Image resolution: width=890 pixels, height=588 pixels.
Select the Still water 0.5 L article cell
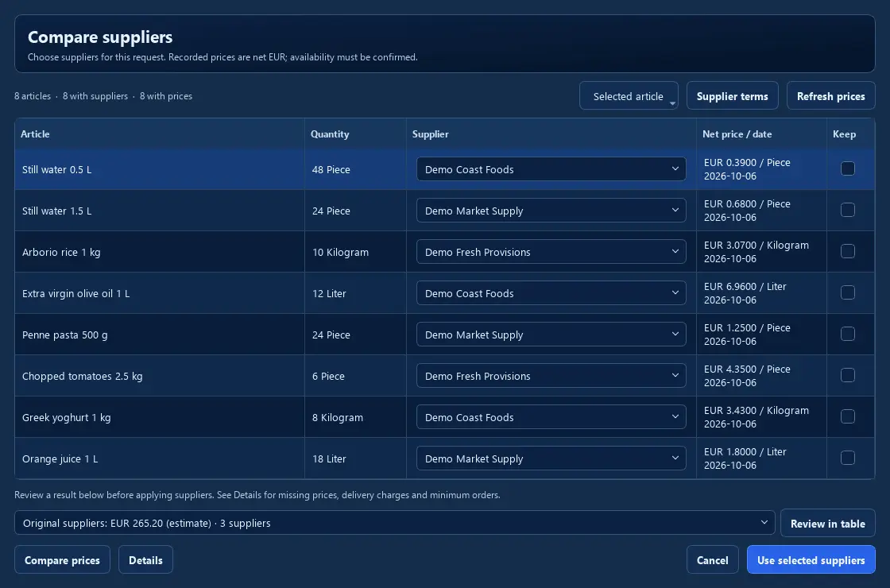[x=160, y=169]
